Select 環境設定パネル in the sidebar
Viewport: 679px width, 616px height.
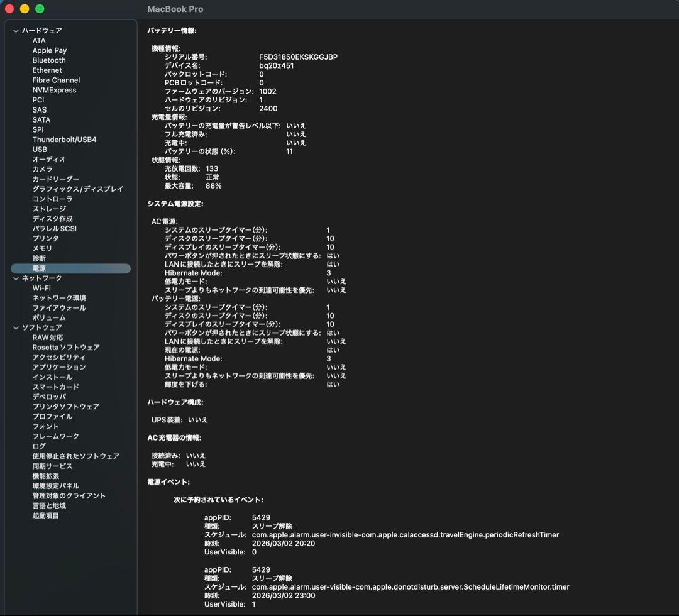[x=56, y=486]
